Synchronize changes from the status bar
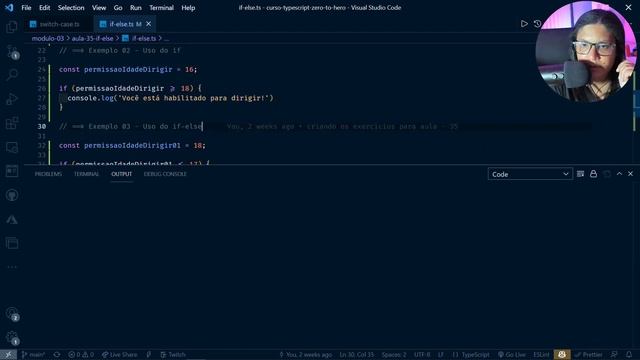Image resolution: width=640 pixels, height=360 pixels. coord(57,355)
